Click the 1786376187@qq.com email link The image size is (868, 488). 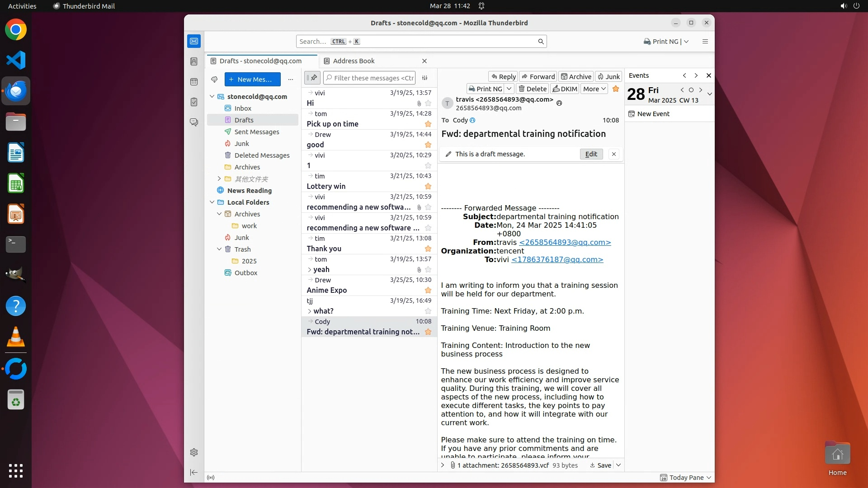click(557, 260)
